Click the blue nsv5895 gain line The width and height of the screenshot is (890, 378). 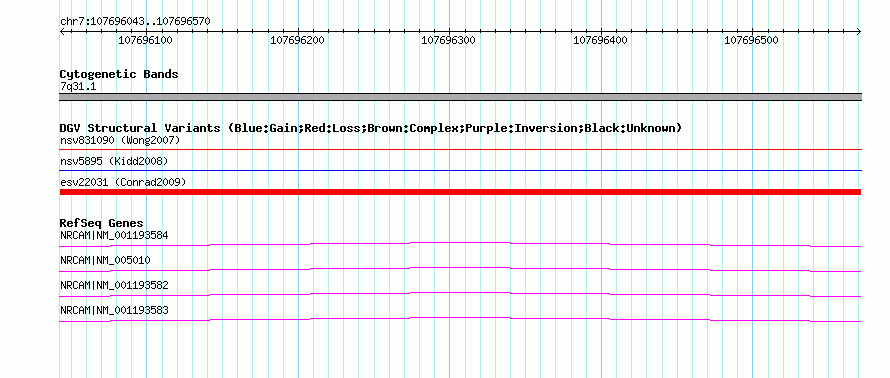(460, 170)
